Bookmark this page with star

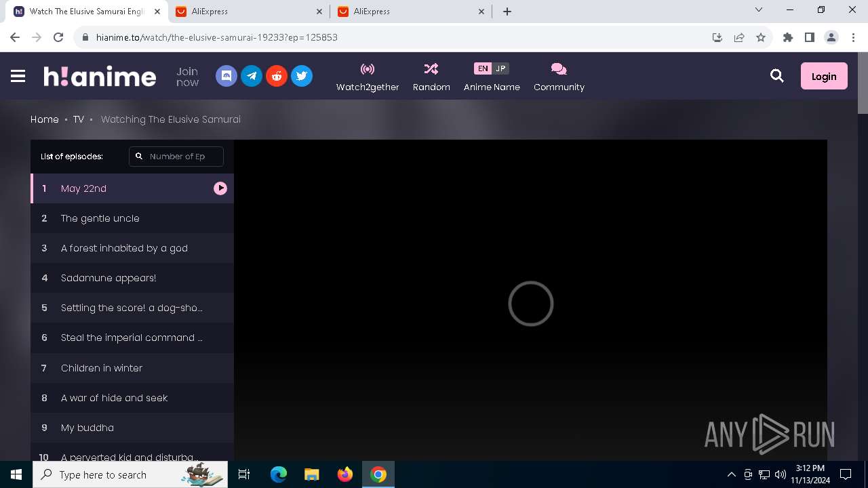click(761, 37)
